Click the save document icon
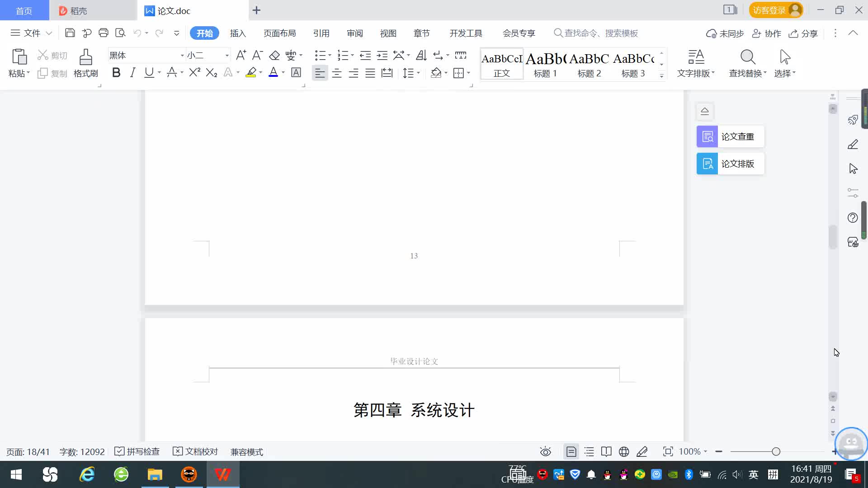868x488 pixels. tap(70, 33)
